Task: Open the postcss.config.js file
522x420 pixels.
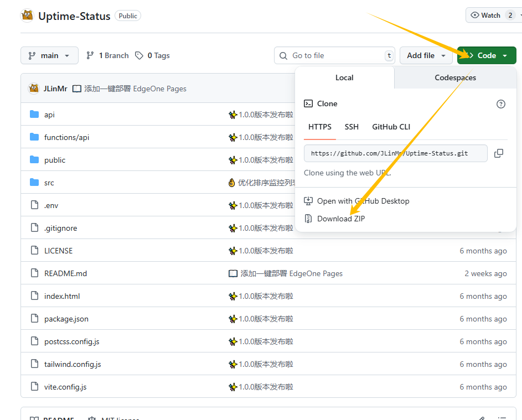Action: tap(71, 341)
